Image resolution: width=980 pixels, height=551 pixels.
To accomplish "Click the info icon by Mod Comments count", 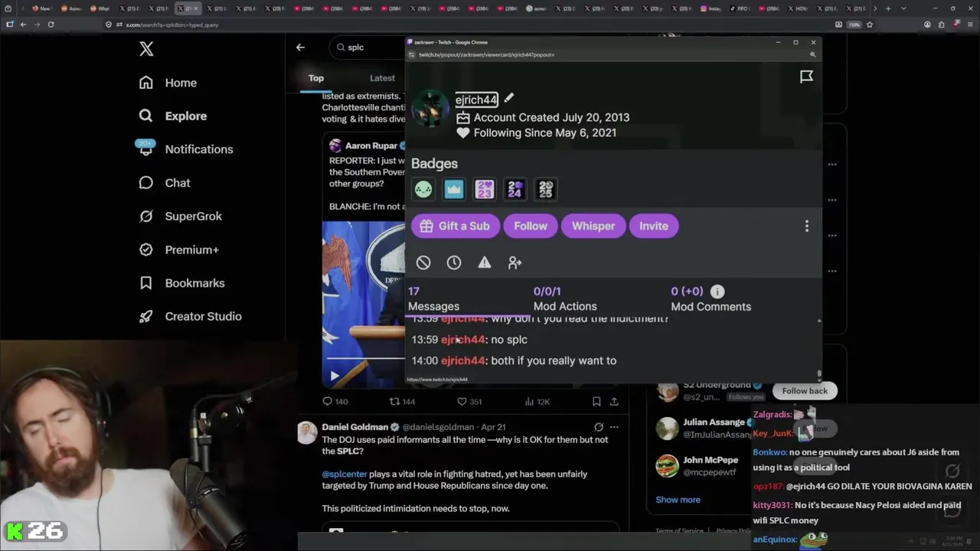I will coord(717,292).
